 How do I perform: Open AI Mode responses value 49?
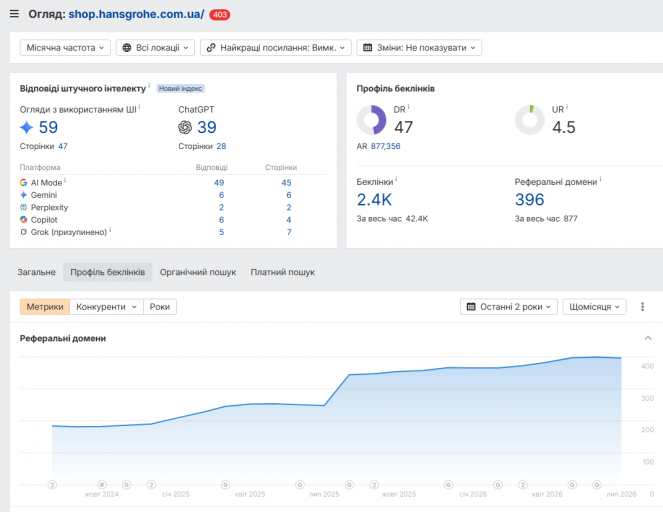219,183
